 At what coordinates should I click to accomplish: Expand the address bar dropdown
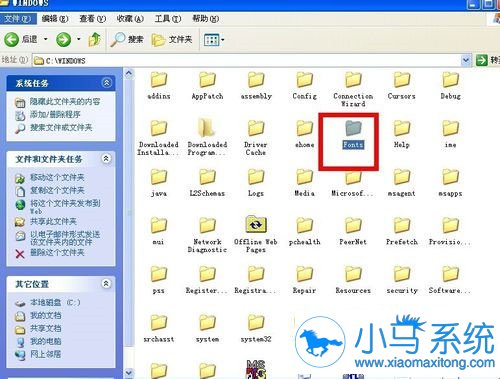tap(466, 60)
